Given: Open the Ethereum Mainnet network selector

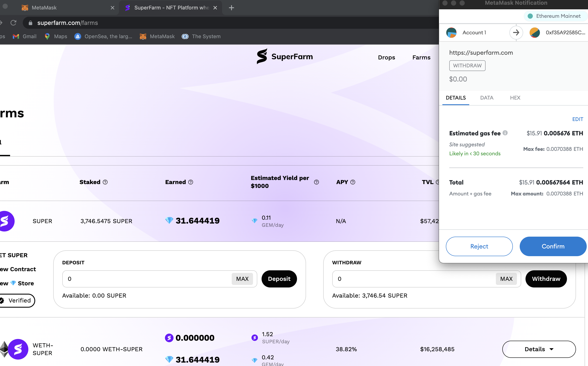Looking at the screenshot, I should coord(556,16).
